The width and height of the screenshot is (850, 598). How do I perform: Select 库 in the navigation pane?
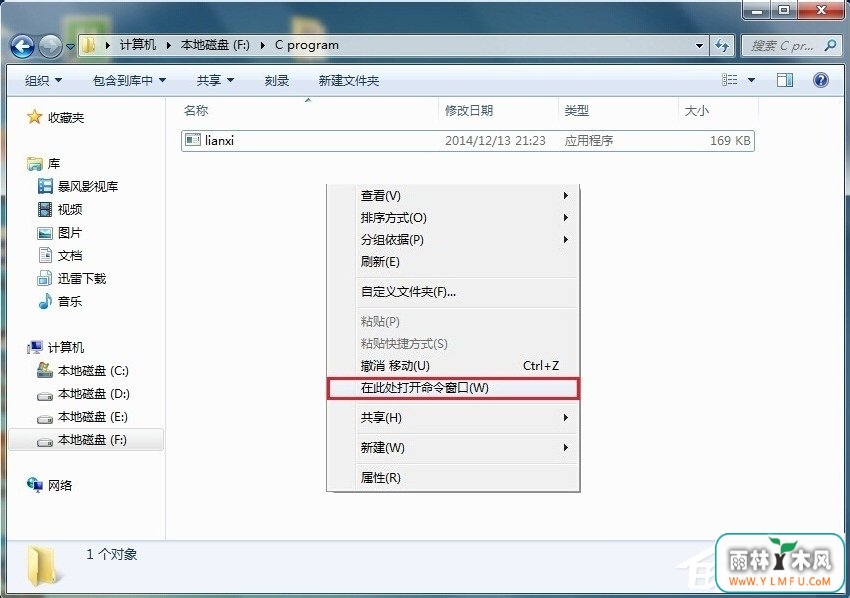pos(43,164)
